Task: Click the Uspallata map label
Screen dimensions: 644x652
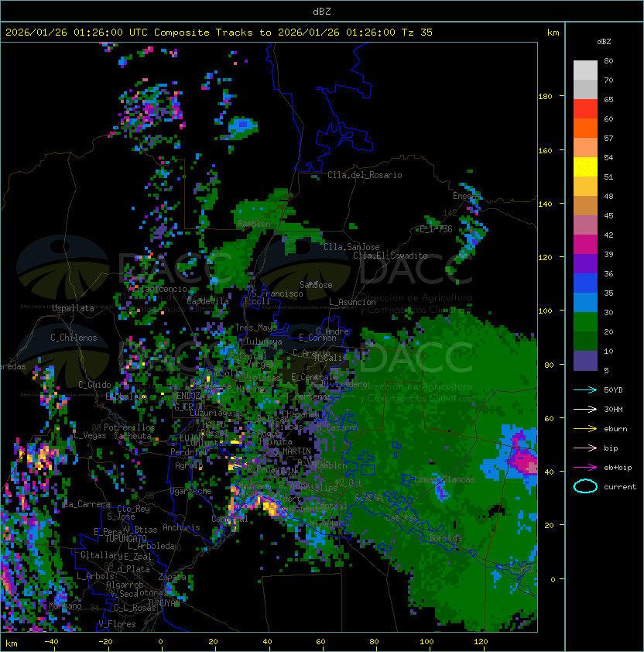Action: tap(73, 308)
